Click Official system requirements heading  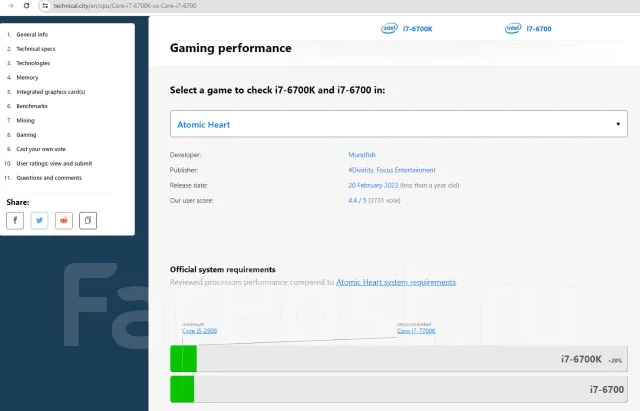coord(222,269)
